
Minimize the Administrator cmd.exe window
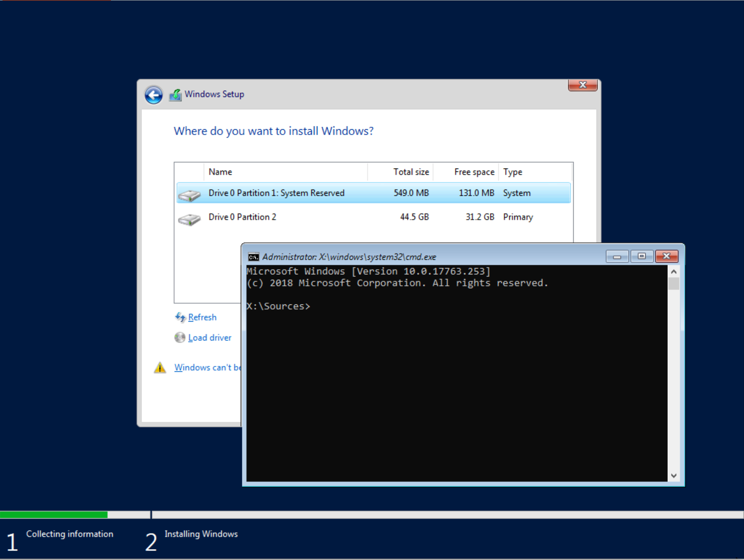pos(617,256)
